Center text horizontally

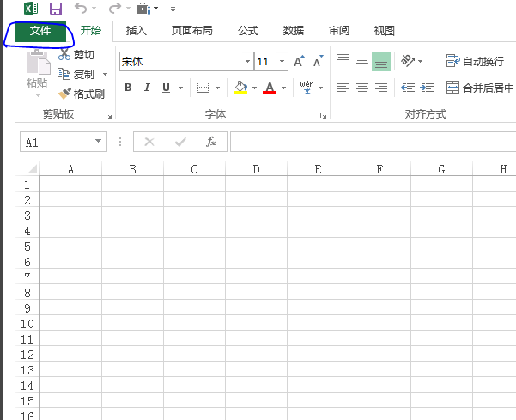(362, 88)
